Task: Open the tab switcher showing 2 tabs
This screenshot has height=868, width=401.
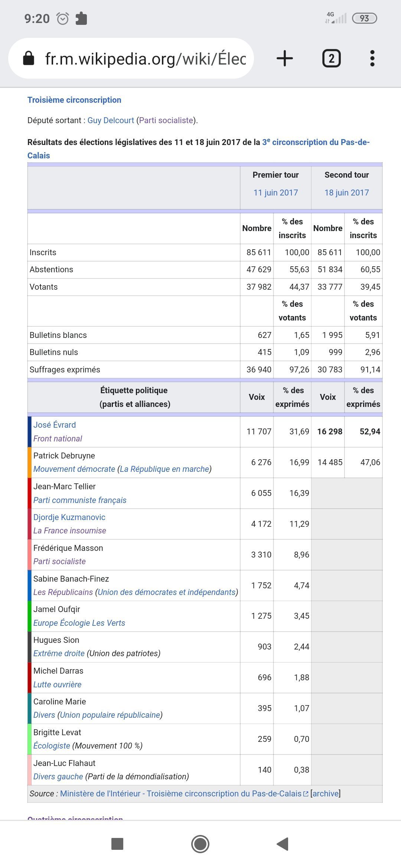Action: (331, 59)
